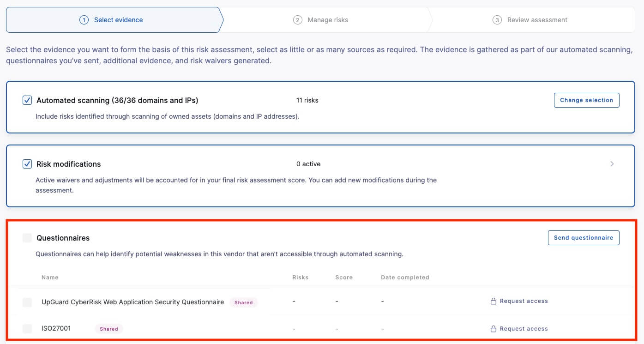
Task: Click Change selection button
Action: tap(586, 100)
